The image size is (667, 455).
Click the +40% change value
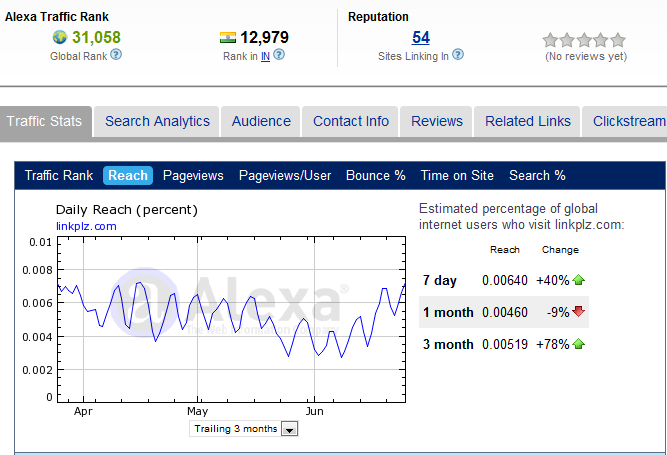click(x=553, y=280)
